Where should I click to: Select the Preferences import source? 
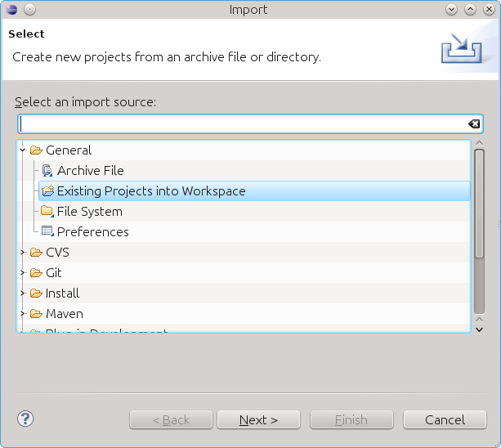(x=92, y=232)
